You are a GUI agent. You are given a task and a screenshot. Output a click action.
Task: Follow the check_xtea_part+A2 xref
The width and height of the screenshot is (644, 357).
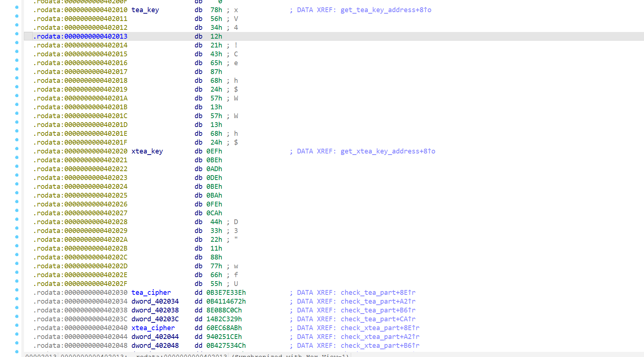pyautogui.click(x=380, y=337)
